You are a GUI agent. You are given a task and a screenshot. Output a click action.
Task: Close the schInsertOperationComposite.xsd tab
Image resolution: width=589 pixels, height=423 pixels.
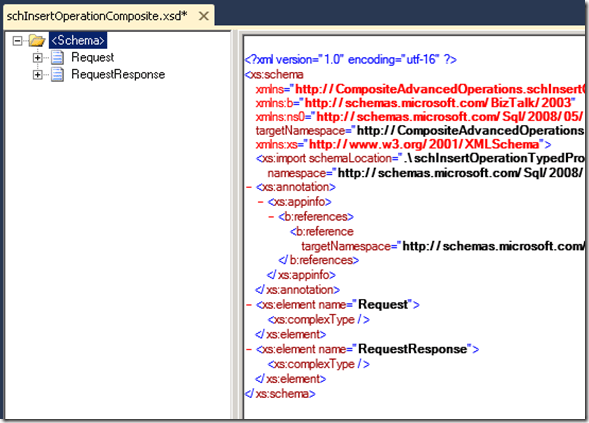pos(204,16)
